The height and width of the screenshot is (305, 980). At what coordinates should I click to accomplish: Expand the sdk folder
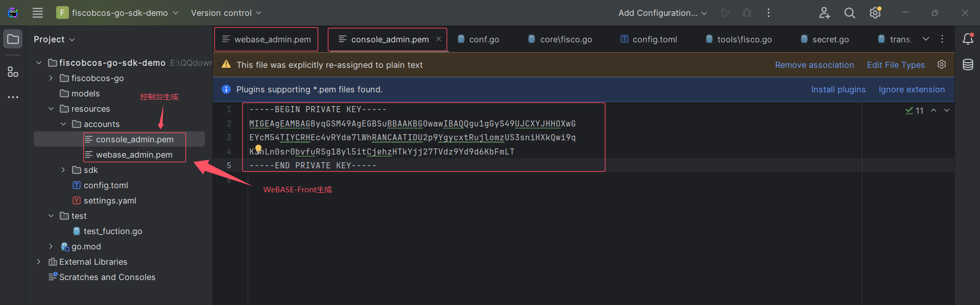63,170
